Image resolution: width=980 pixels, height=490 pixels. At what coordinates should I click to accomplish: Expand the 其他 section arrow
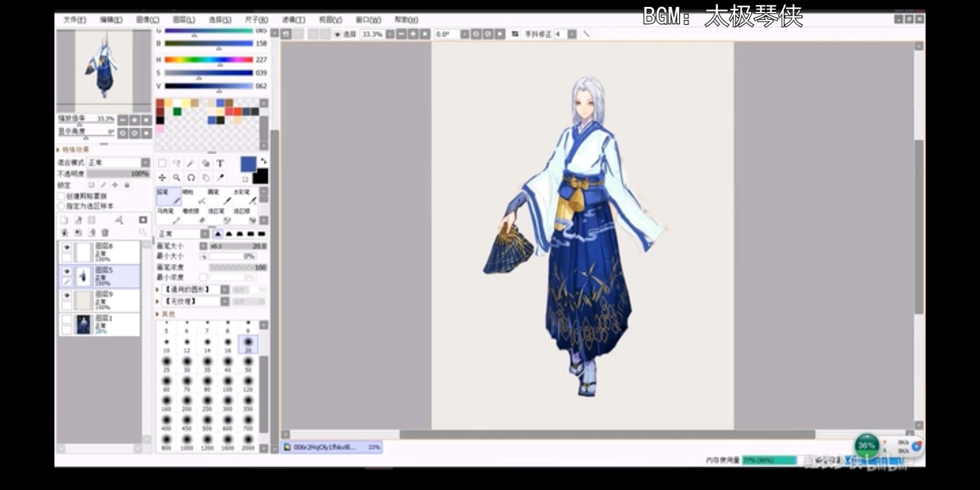[x=157, y=314]
